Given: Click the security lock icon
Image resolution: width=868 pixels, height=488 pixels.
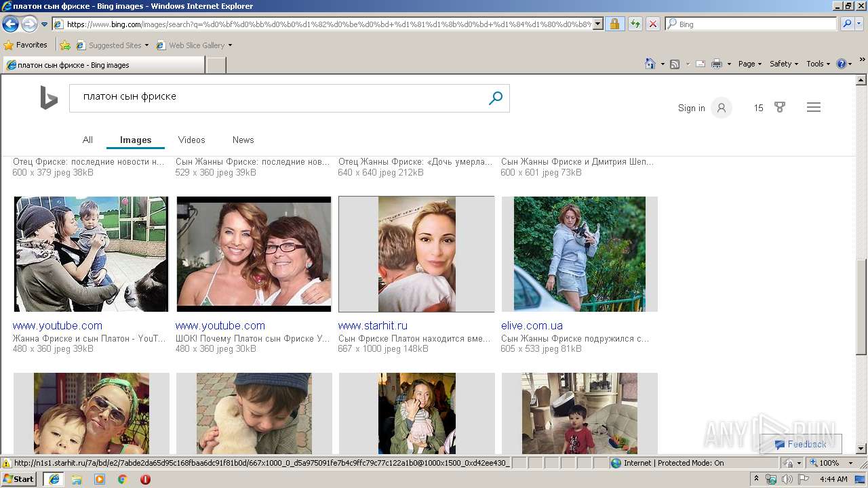Looking at the screenshot, I should (x=614, y=24).
